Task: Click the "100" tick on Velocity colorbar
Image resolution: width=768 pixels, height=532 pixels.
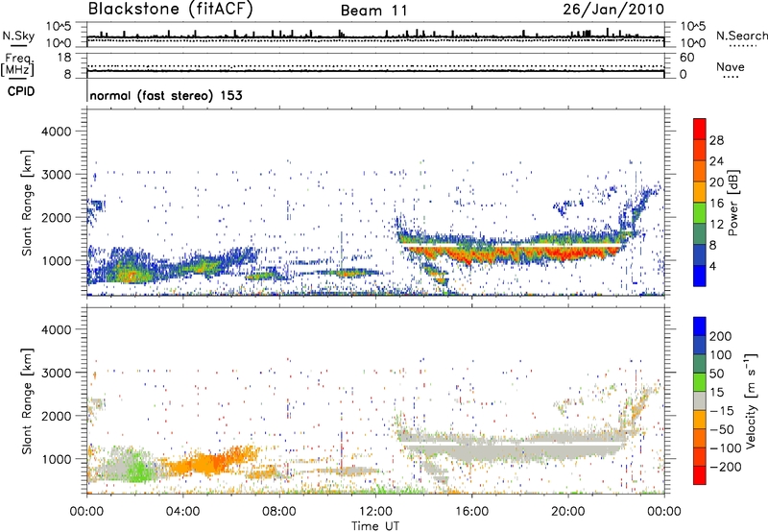Action: pos(721,355)
